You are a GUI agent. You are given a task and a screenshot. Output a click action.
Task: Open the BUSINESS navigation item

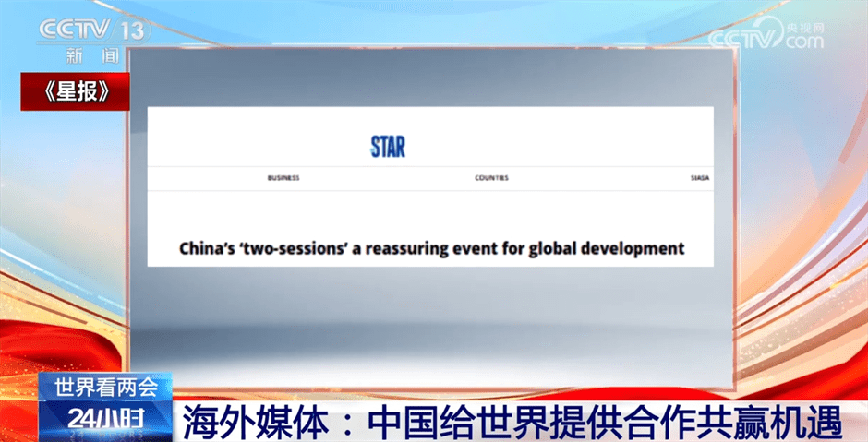[x=283, y=178]
